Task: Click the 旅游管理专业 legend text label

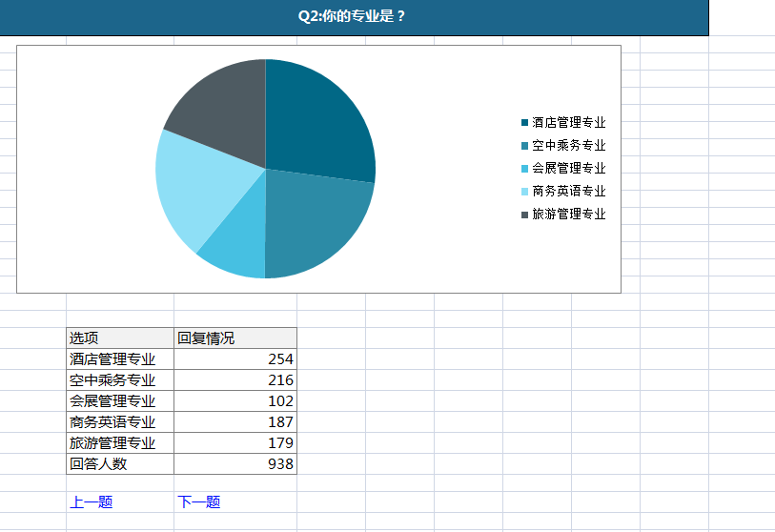Action: coord(569,215)
